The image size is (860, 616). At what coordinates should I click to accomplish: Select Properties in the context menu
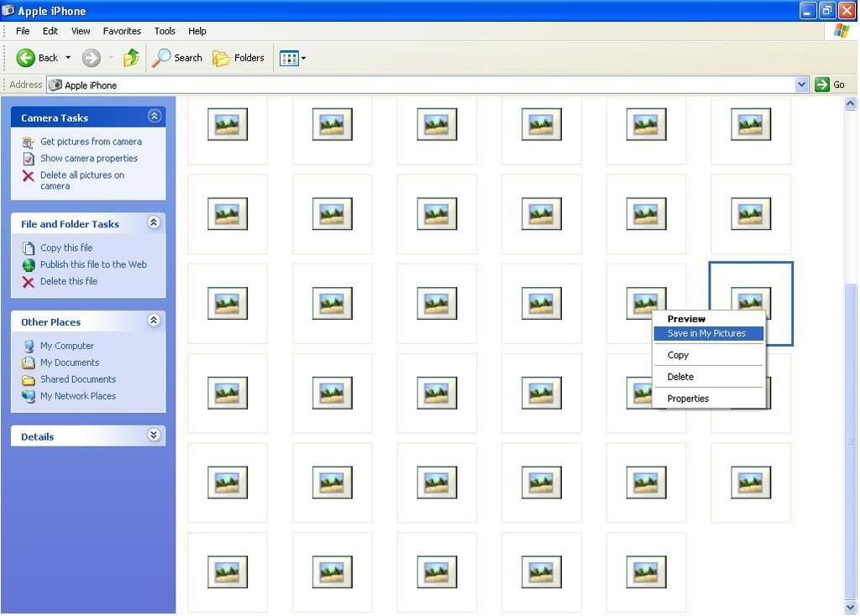[x=688, y=399]
